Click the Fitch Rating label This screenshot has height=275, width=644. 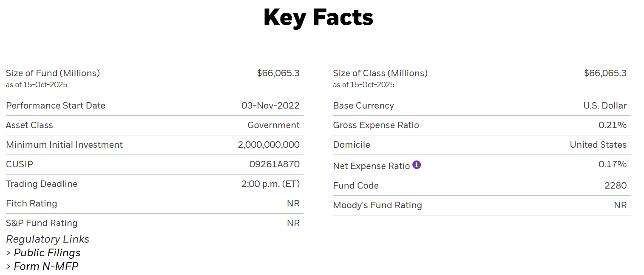[31, 203]
